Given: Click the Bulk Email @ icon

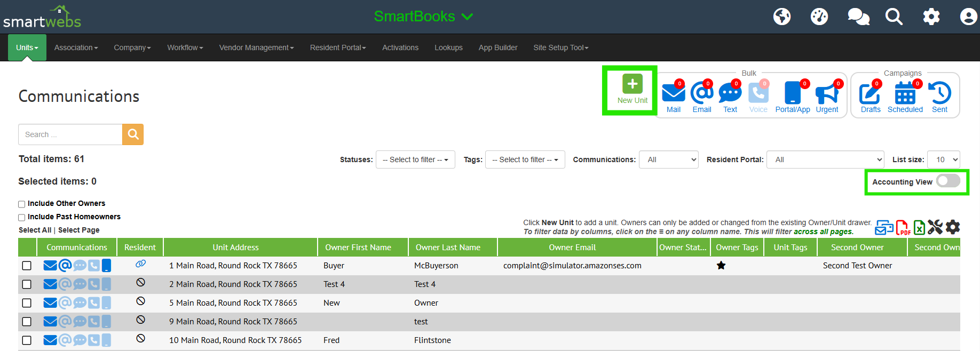Looking at the screenshot, I should click(x=701, y=93).
